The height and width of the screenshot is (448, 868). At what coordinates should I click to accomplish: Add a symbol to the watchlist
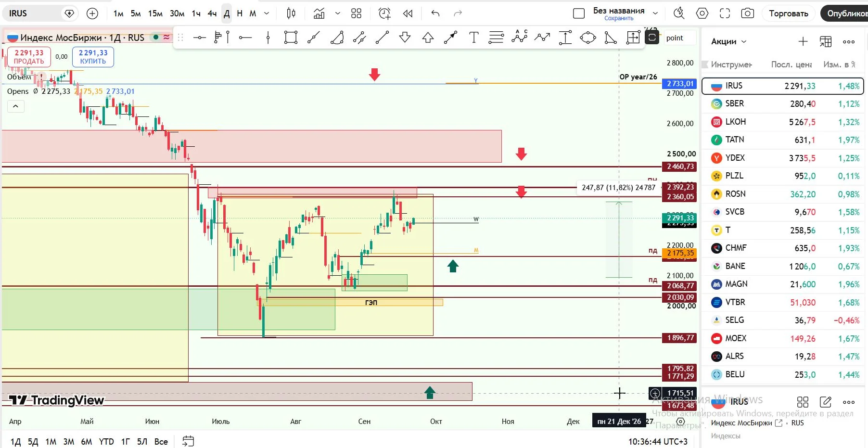(803, 42)
